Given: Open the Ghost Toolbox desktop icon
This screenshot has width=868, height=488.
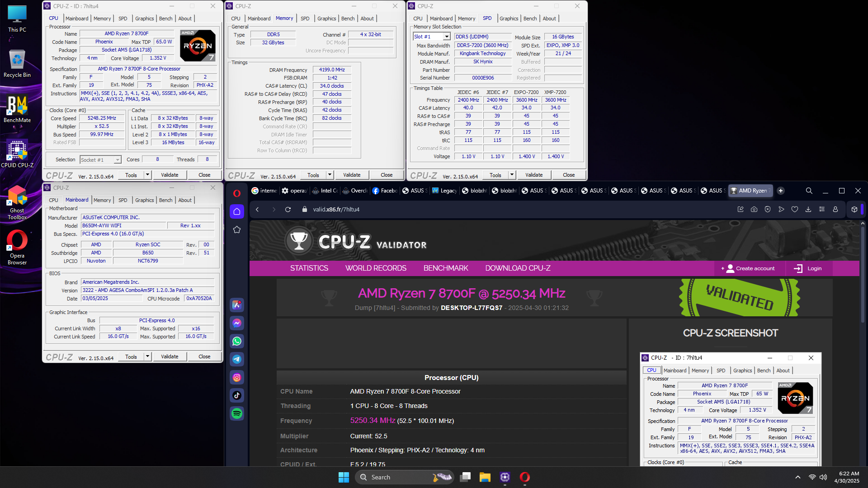Looking at the screenshot, I should (17, 202).
